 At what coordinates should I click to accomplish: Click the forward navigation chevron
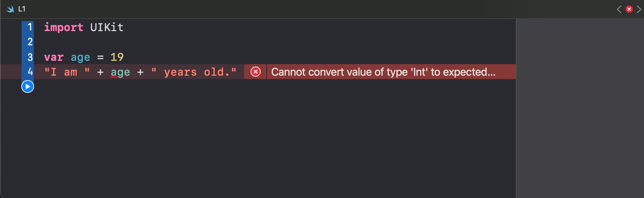pos(639,9)
